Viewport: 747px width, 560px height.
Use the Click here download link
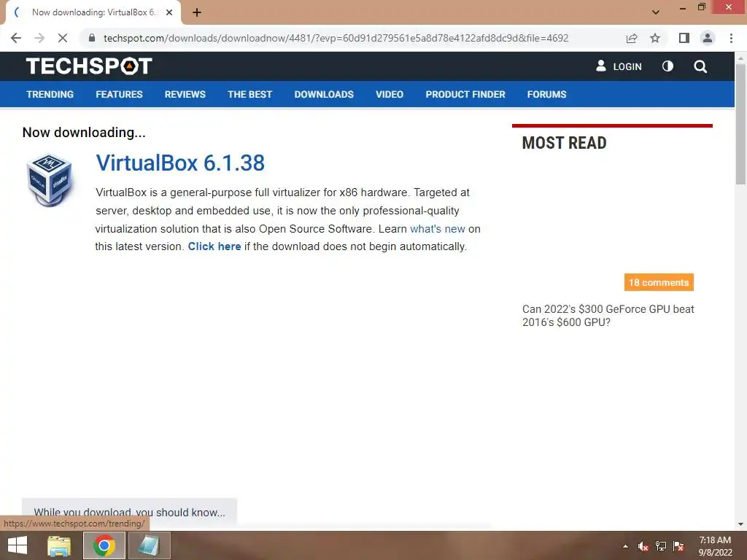click(x=214, y=246)
